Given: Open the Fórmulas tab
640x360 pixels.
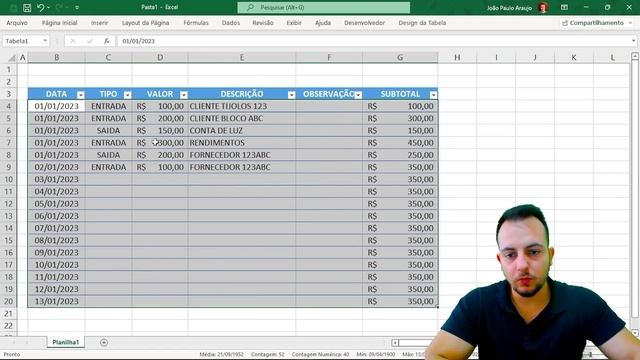Looking at the screenshot, I should pos(196,23).
